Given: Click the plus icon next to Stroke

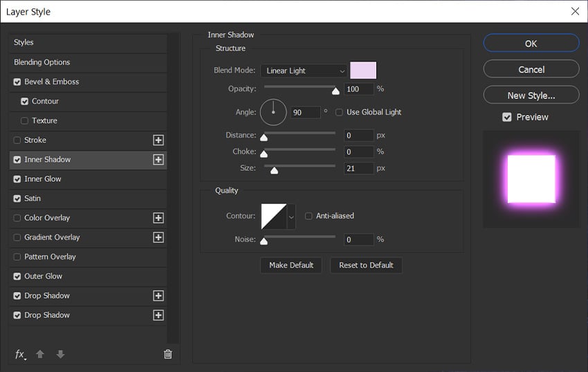Looking at the screenshot, I should tap(158, 140).
